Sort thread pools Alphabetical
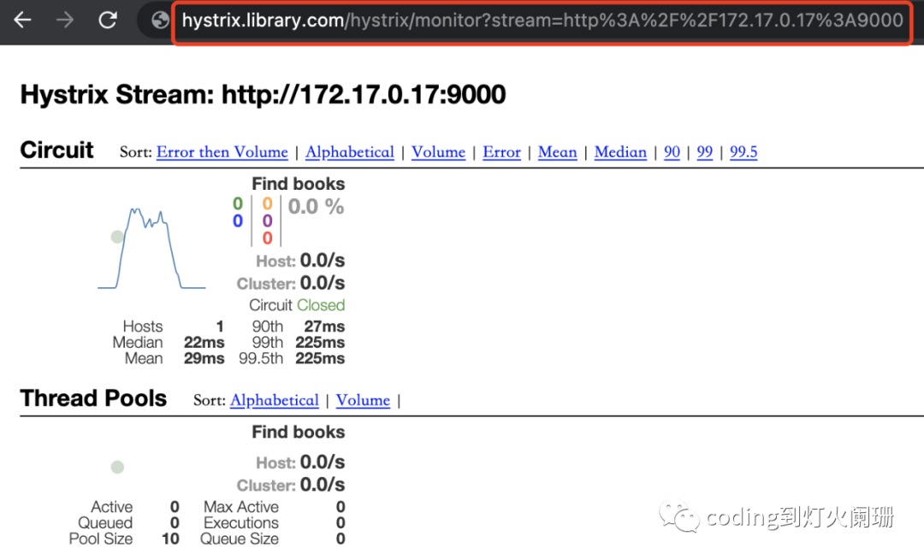This screenshot has width=924, height=560. pos(274,400)
